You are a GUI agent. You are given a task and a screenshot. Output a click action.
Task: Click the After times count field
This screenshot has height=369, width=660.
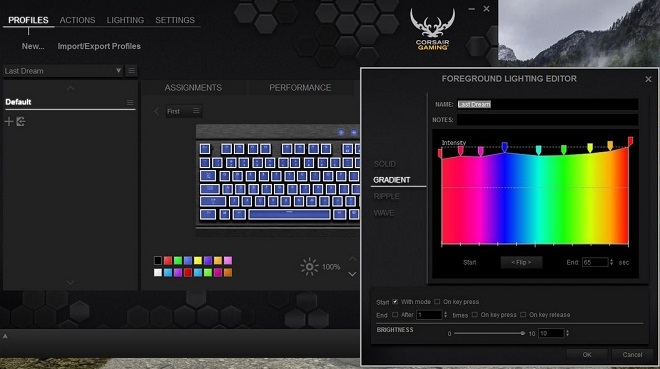click(x=429, y=315)
